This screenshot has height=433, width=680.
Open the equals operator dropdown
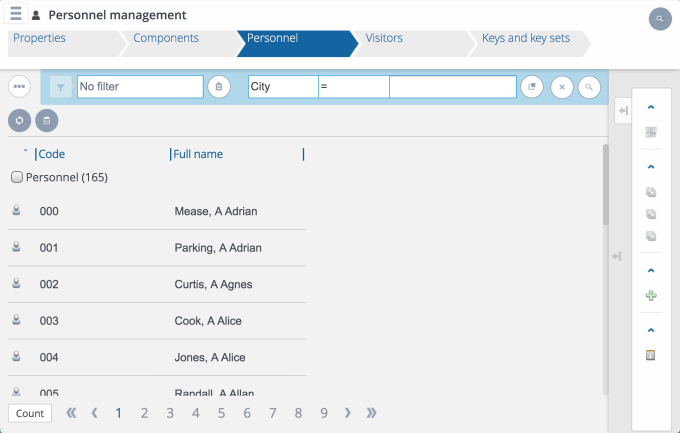point(353,87)
